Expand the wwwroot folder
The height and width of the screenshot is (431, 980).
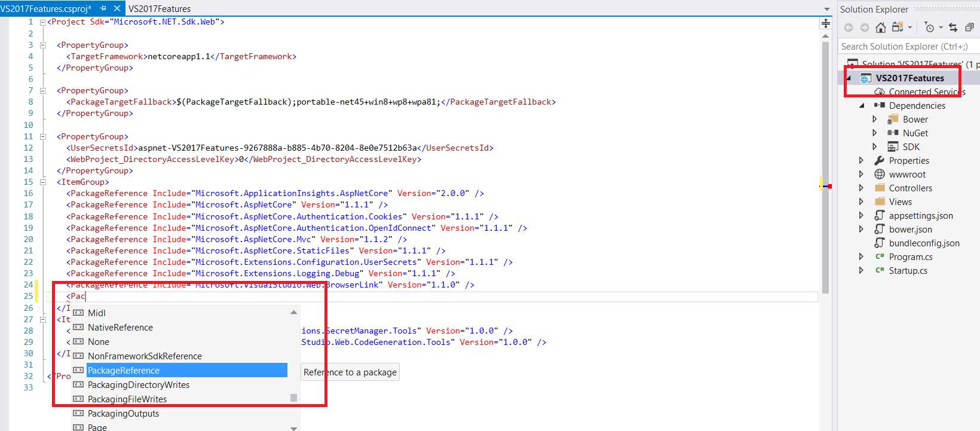[861, 175]
